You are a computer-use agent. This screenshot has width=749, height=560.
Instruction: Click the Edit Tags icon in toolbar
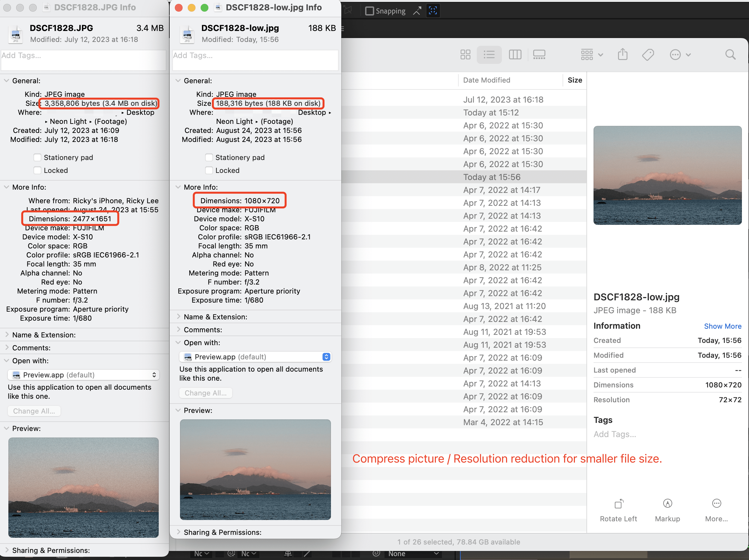coord(648,55)
